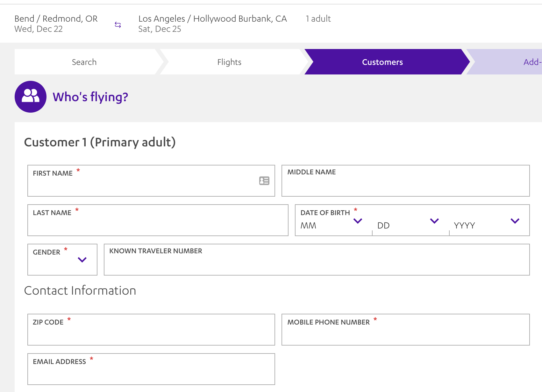Image resolution: width=542 pixels, height=392 pixels.
Task: Click into the Middle Name field
Action: [405, 185]
